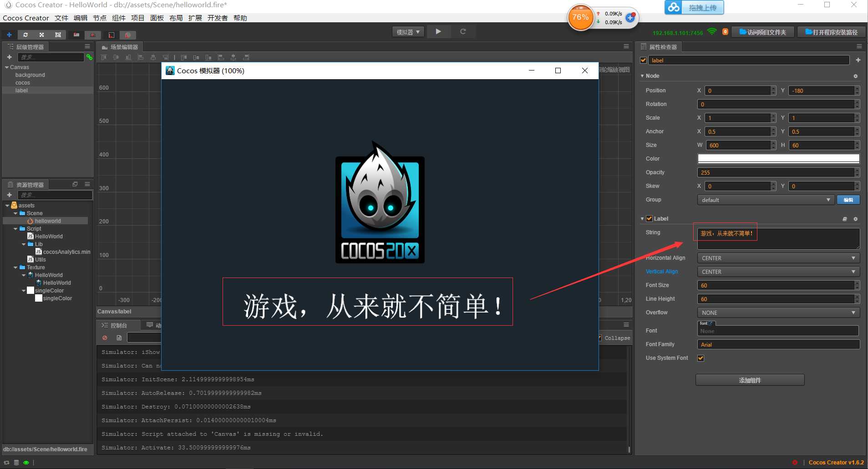Select the background node in hierarchy

coord(30,75)
